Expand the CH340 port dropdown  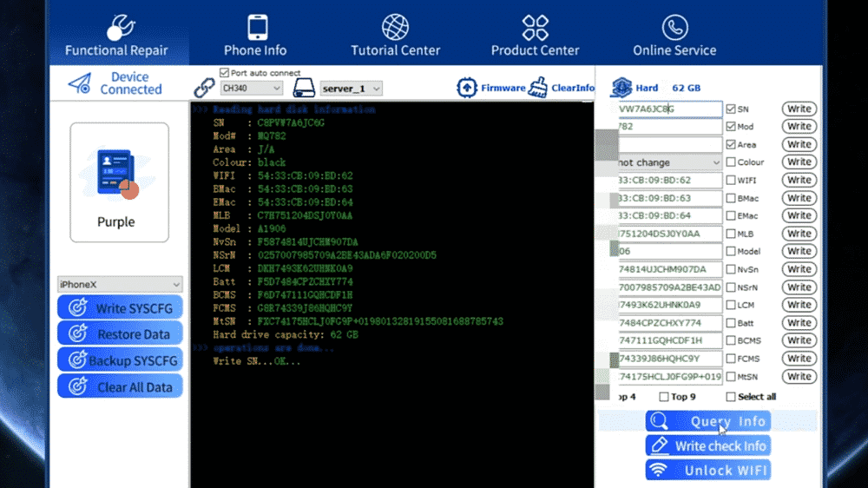click(251, 89)
